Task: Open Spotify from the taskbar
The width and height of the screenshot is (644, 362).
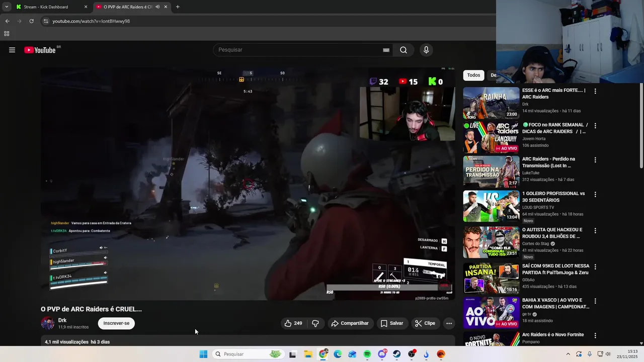Action: (x=367, y=354)
